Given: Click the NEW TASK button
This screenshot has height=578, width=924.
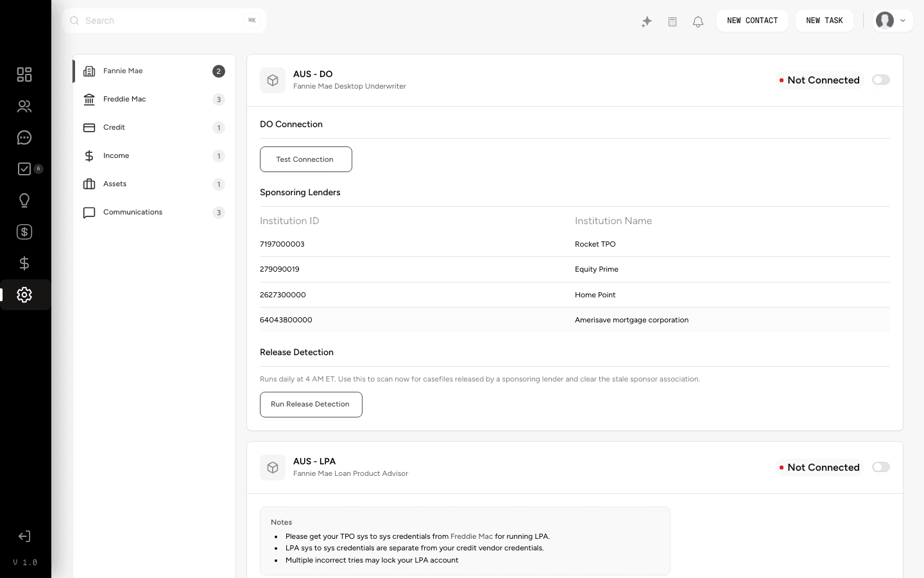Looking at the screenshot, I should click(x=825, y=21).
